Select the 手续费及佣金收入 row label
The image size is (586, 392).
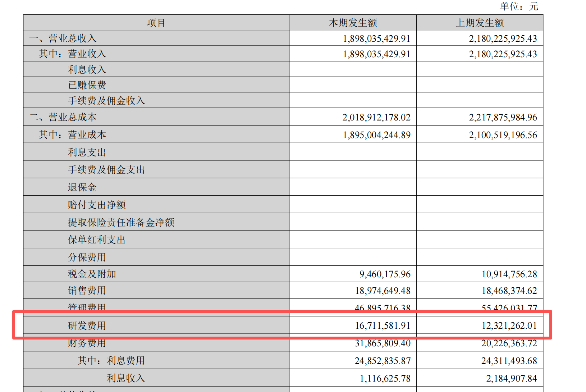(x=106, y=100)
